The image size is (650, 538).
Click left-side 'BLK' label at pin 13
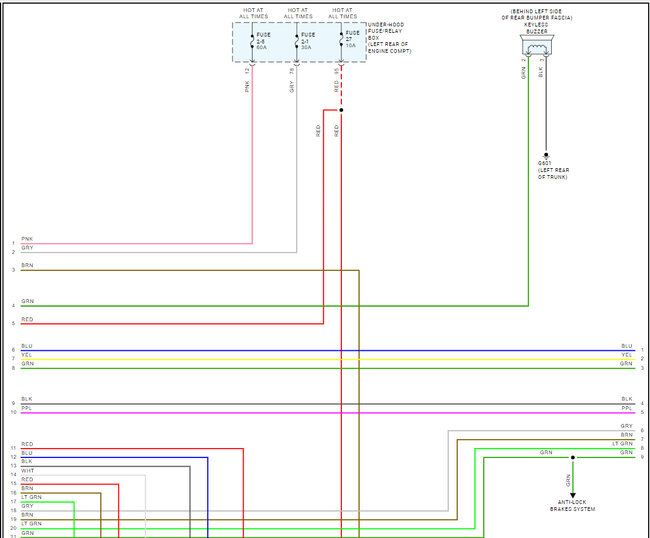pos(27,461)
